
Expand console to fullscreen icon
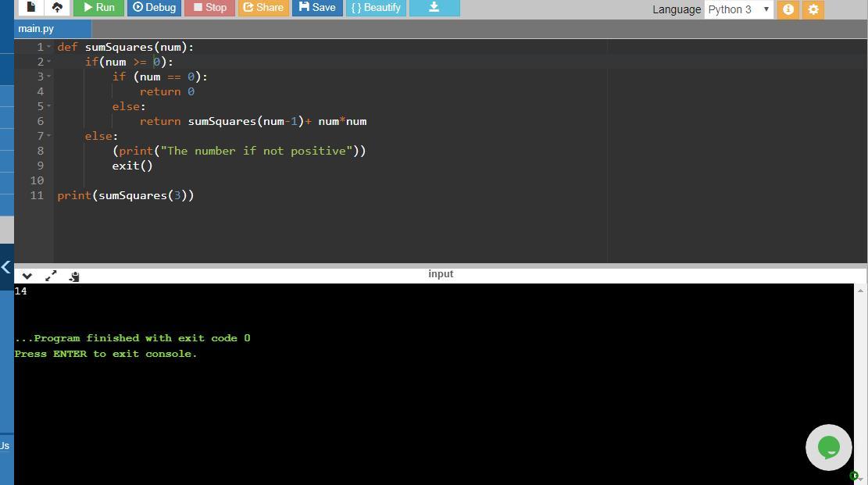[x=51, y=276]
